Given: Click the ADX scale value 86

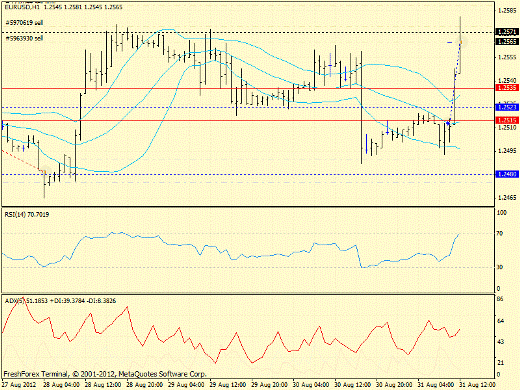Looking at the screenshot, I should (500, 299).
